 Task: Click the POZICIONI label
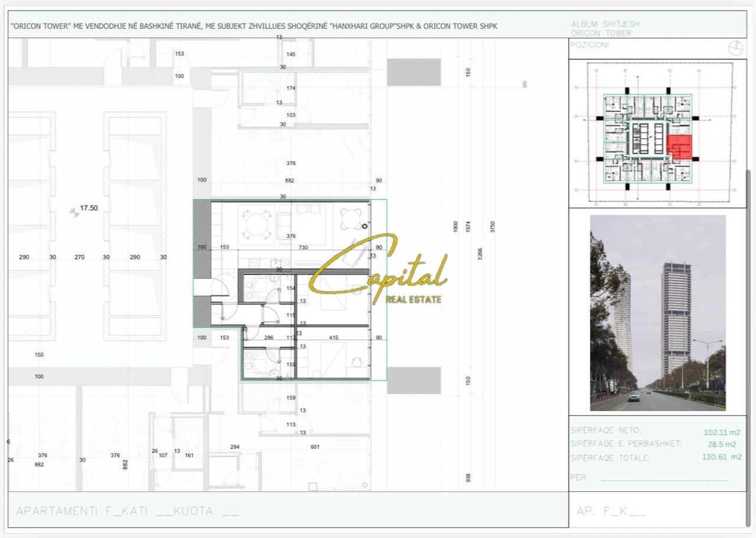pyautogui.click(x=589, y=45)
